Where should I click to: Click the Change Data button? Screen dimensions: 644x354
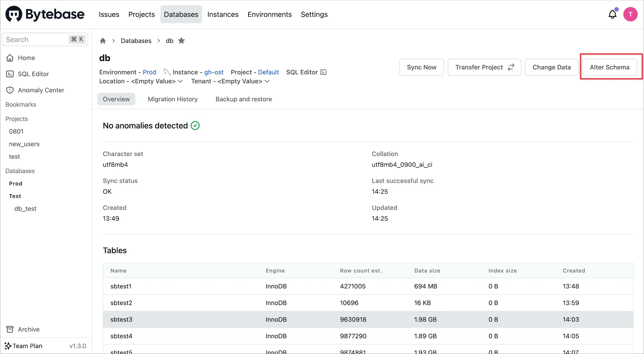point(551,67)
